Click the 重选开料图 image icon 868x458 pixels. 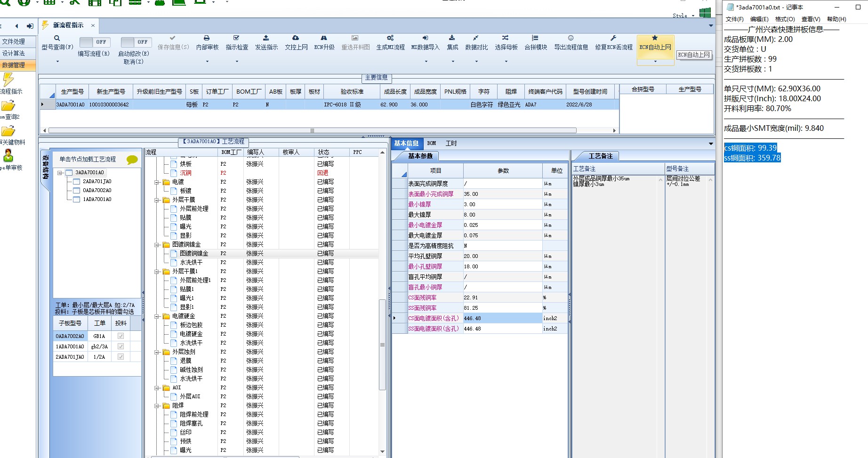355,38
